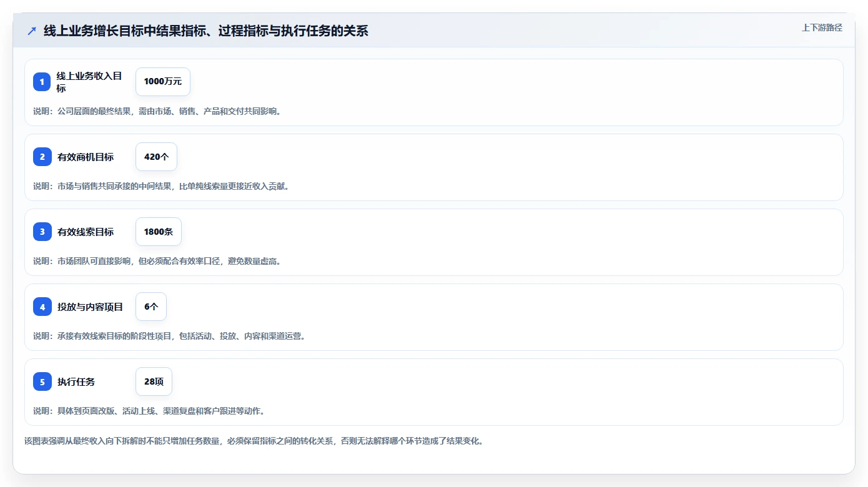The width and height of the screenshot is (868, 487).
Task: Click the footer note starting 该图表强调
Action: pyautogui.click(x=254, y=441)
